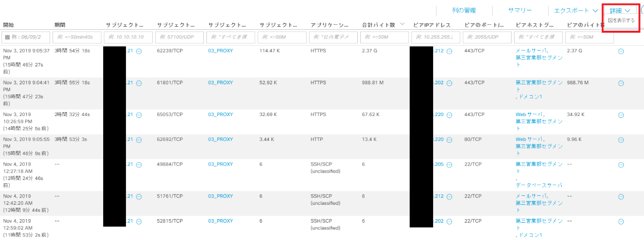This screenshot has height=240, width=644.
Task: Select the 図を表示する menu item
Action: (x=621, y=21)
